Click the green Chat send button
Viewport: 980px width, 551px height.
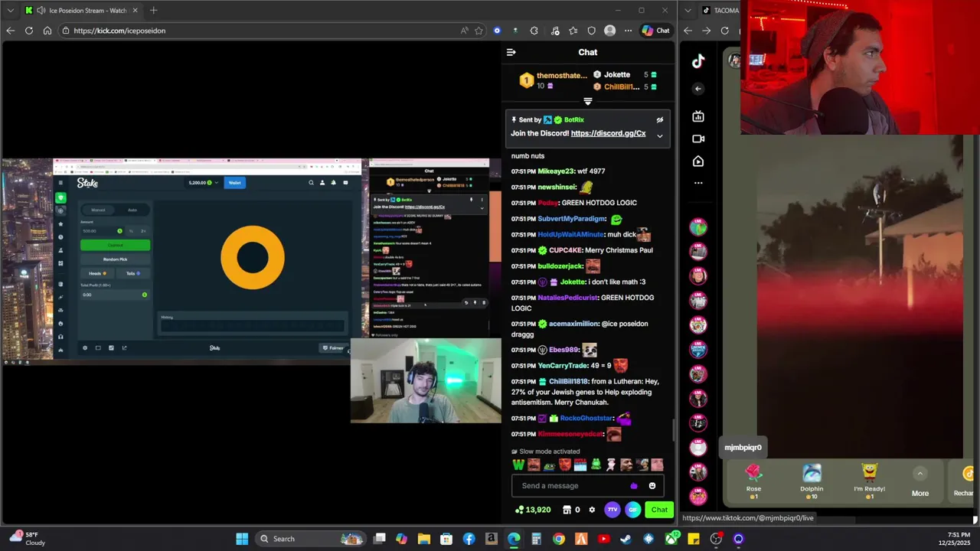pyautogui.click(x=659, y=510)
